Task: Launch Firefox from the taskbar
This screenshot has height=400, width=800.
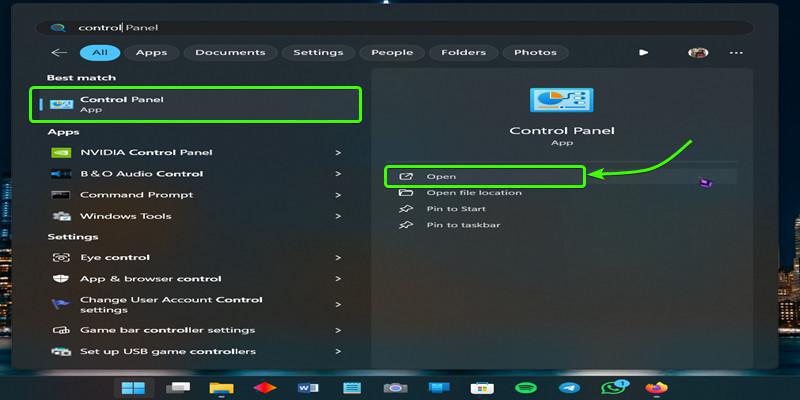Action: click(x=656, y=388)
